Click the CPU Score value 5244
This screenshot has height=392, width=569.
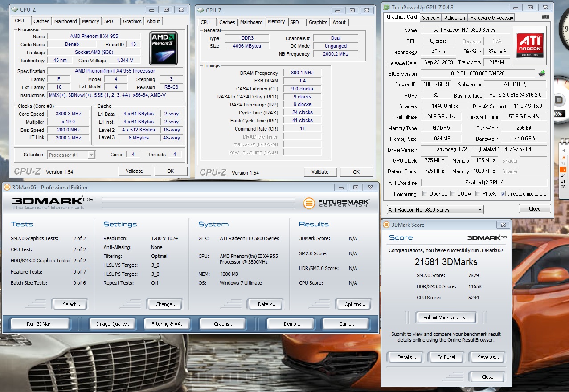(x=473, y=298)
